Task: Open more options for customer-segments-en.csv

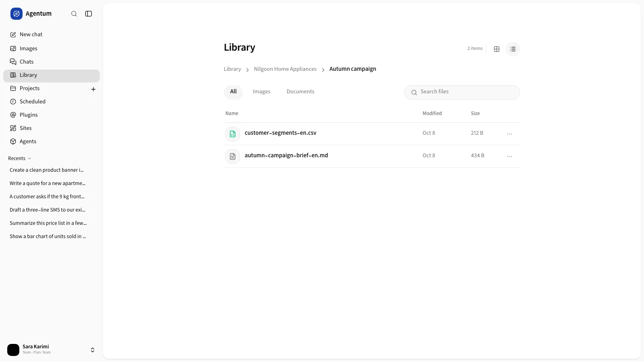Action: click(510, 134)
